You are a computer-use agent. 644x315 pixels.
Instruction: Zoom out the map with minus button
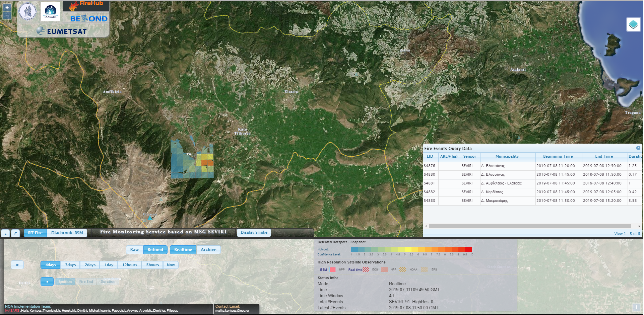point(7,15)
